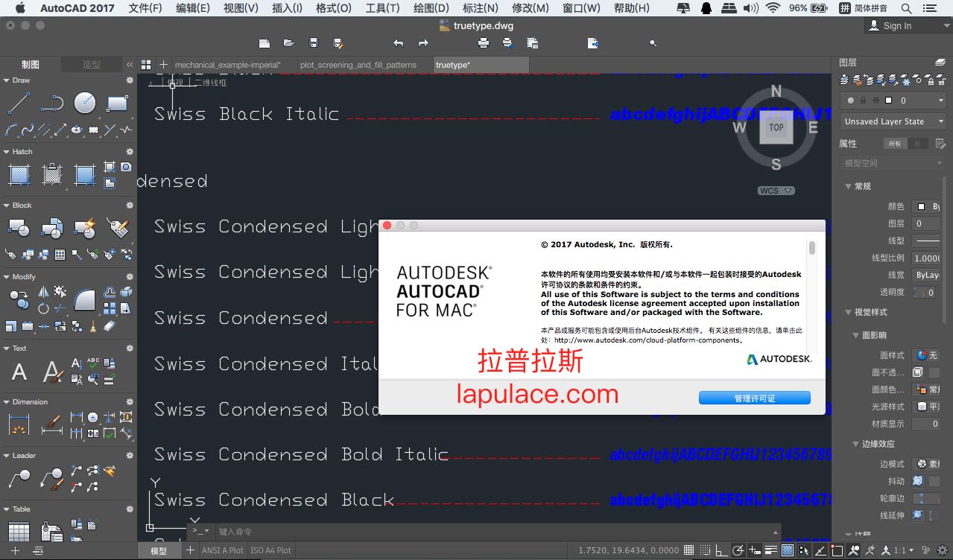Choose the Multiline Text tool

pyautogui.click(x=19, y=372)
